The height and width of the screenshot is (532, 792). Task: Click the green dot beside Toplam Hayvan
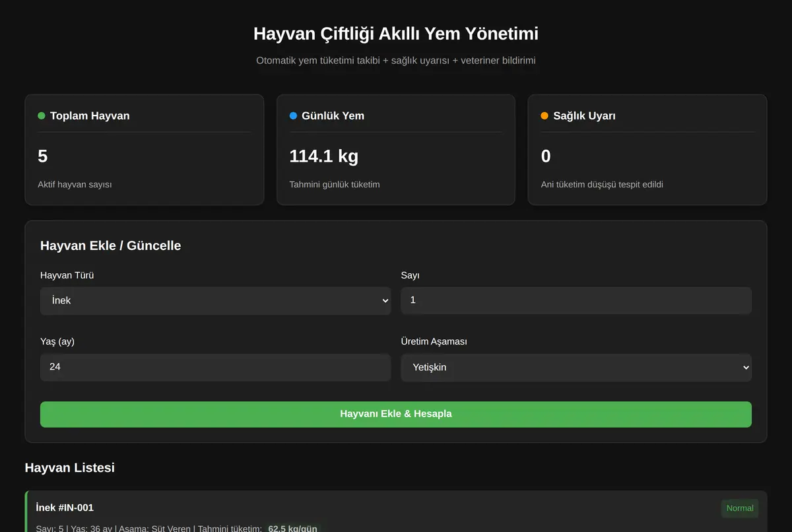click(42, 116)
